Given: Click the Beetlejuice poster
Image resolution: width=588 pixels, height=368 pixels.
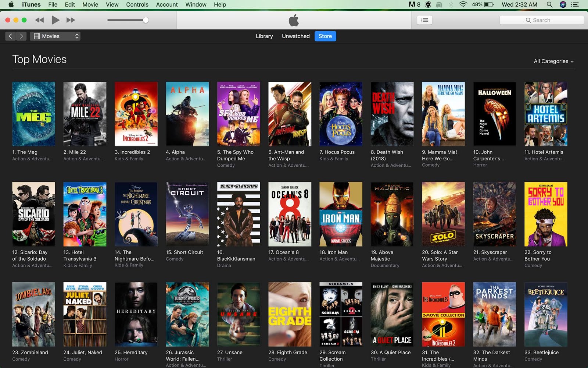Looking at the screenshot, I should click(546, 314).
